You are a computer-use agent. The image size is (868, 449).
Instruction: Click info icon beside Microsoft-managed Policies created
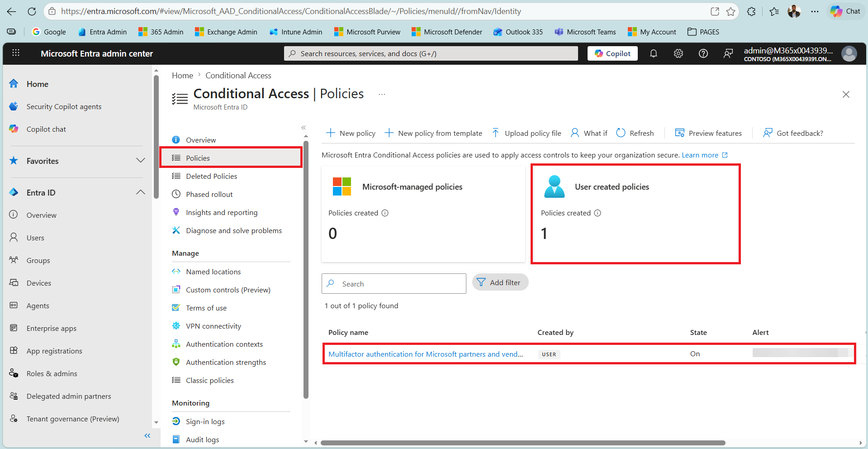click(x=385, y=213)
